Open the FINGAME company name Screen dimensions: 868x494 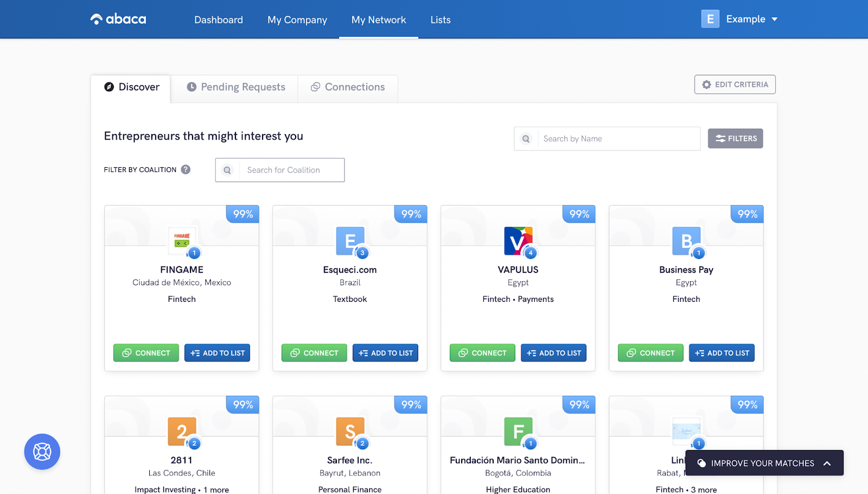[x=182, y=270]
